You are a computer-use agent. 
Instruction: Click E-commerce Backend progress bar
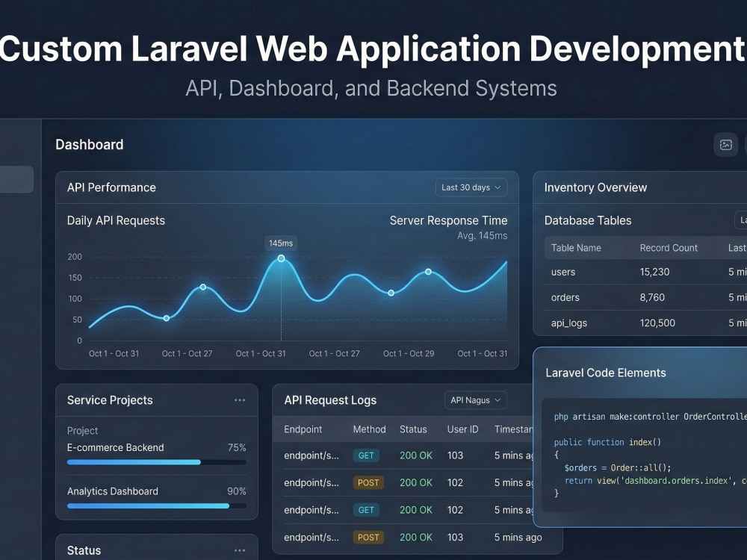click(x=157, y=462)
